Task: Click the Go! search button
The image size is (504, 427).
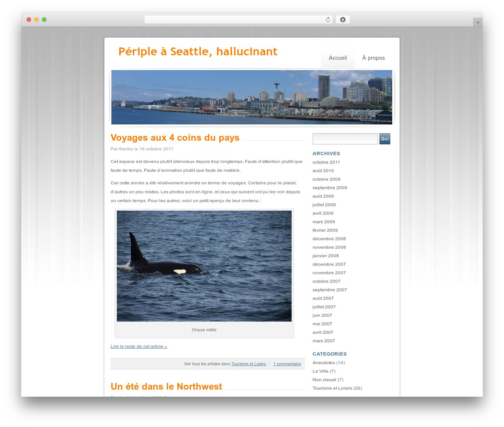Action: tap(385, 139)
